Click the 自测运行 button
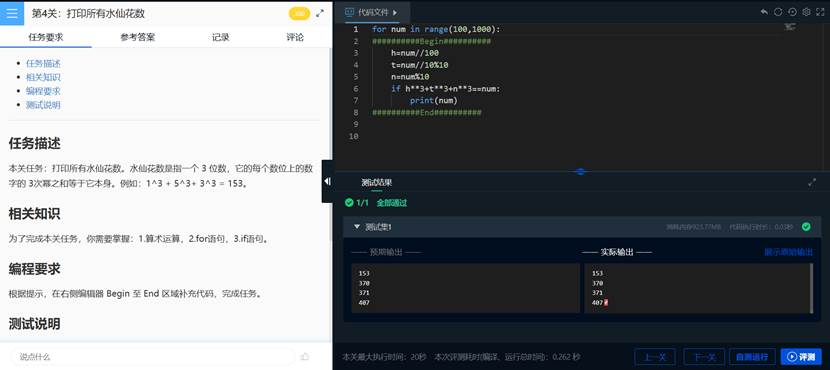The width and height of the screenshot is (830, 370). pyautogui.click(x=752, y=357)
